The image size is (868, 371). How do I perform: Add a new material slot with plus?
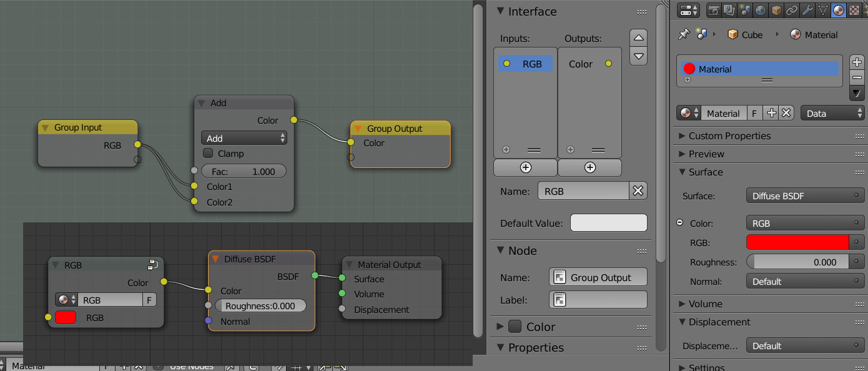tap(857, 62)
